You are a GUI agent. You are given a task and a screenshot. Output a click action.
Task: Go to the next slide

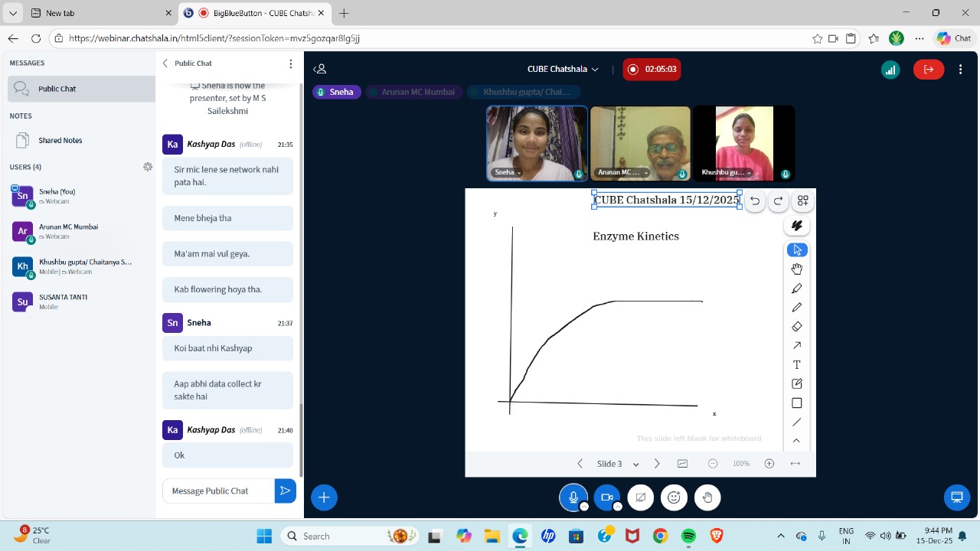coord(657,464)
